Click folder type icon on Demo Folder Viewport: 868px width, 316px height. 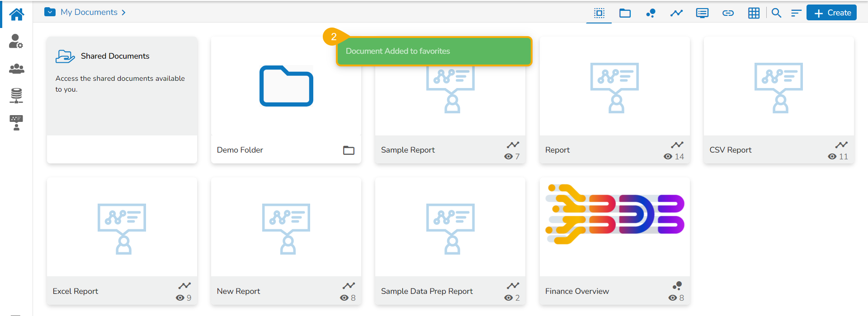point(349,150)
